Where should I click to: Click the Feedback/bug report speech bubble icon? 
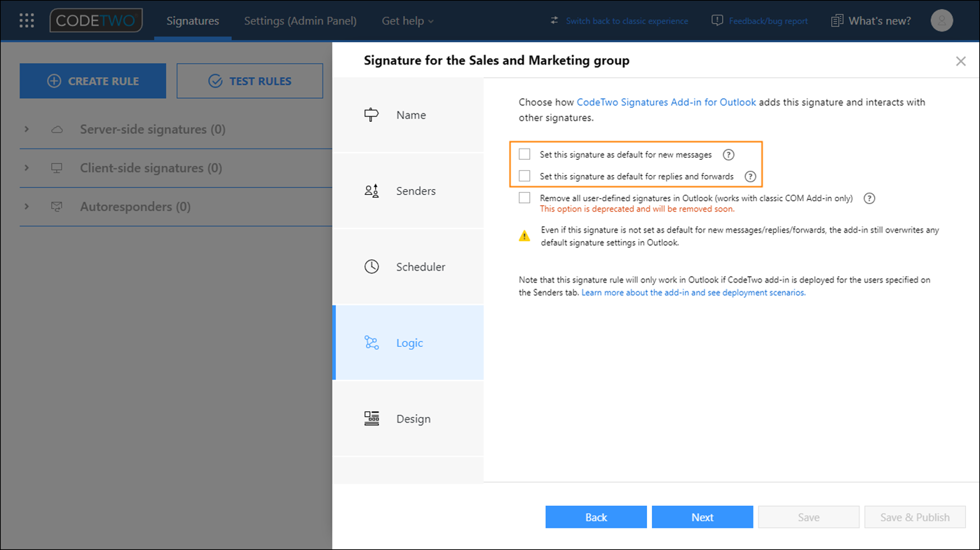tap(716, 20)
